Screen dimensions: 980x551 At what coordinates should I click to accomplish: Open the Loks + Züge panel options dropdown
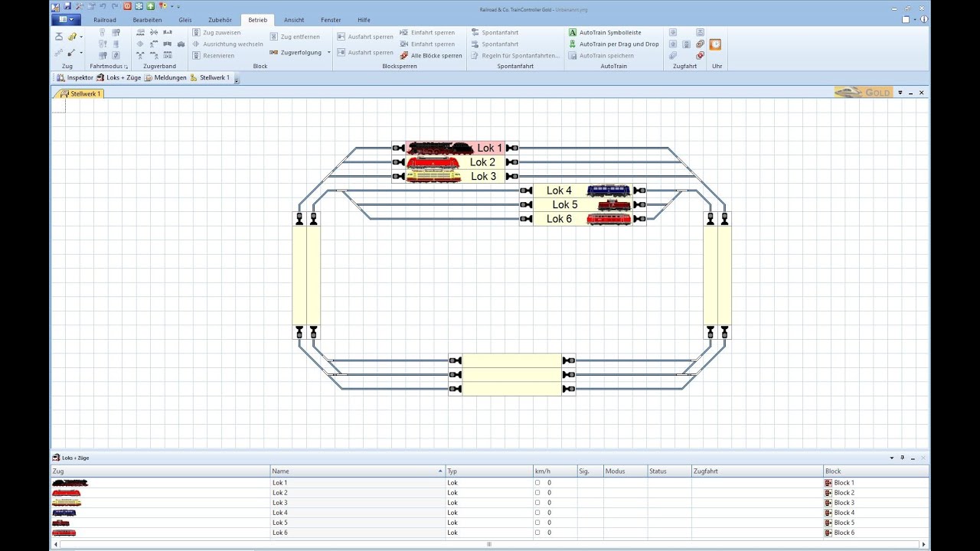point(891,458)
